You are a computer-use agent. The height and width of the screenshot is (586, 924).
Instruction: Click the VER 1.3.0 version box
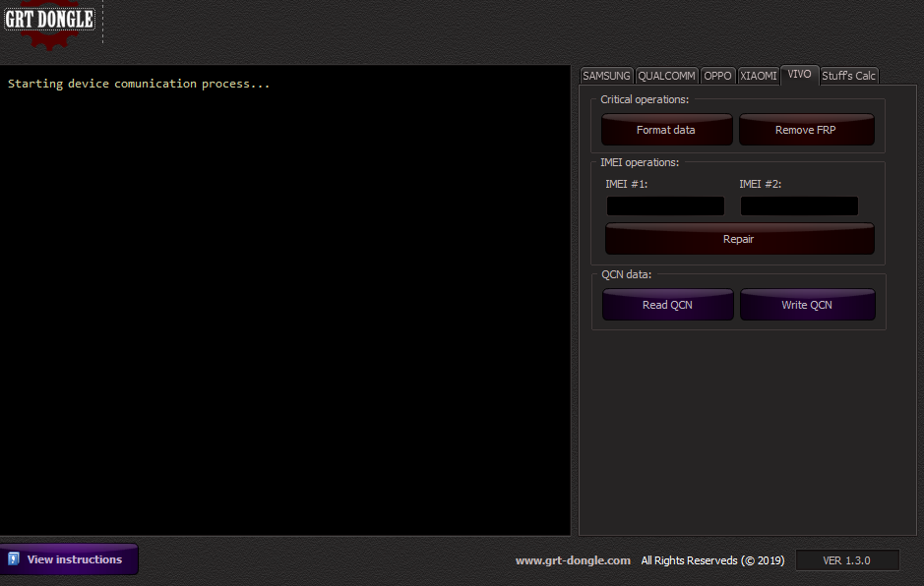pyautogui.click(x=847, y=560)
